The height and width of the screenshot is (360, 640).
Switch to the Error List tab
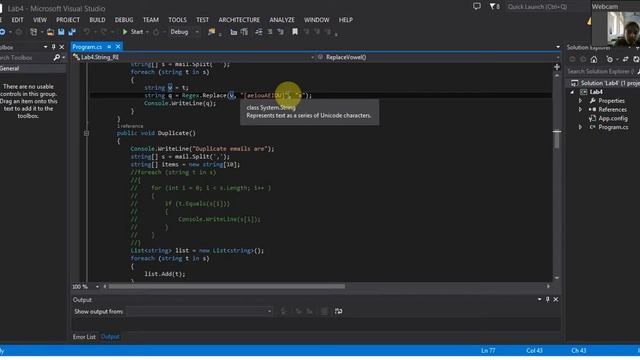click(84, 337)
